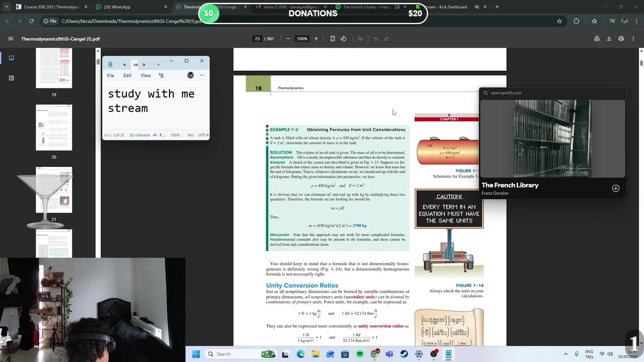Open Steam from the taskbar
This screenshot has width=644, height=362.
click(404, 354)
